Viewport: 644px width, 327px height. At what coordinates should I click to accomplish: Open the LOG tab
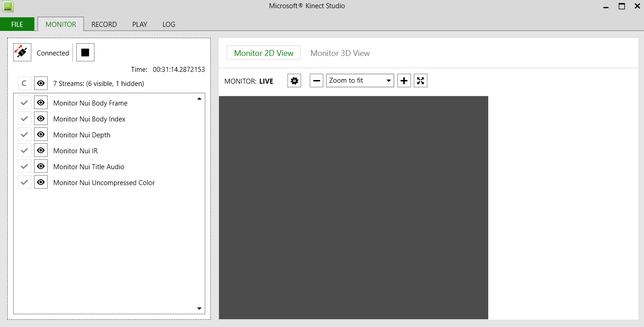[x=169, y=24]
